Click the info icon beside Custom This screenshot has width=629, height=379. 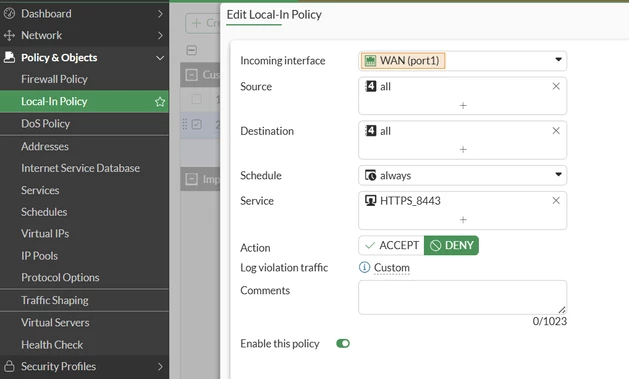(x=364, y=267)
